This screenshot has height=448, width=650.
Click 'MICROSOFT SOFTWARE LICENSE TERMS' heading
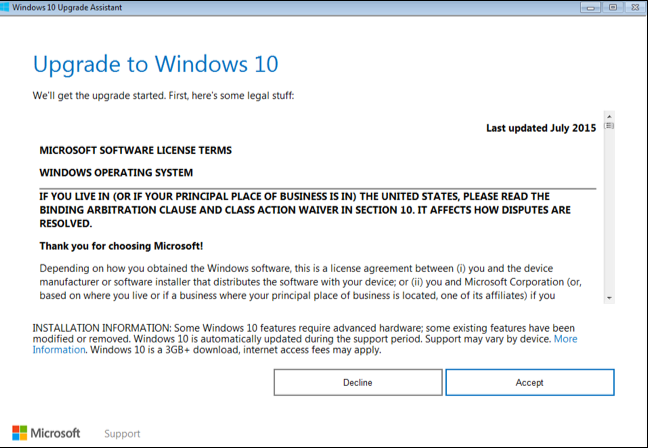[x=136, y=150]
